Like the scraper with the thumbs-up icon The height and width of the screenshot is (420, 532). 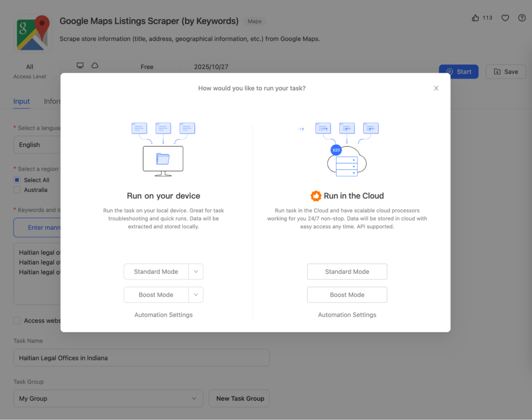point(474,17)
